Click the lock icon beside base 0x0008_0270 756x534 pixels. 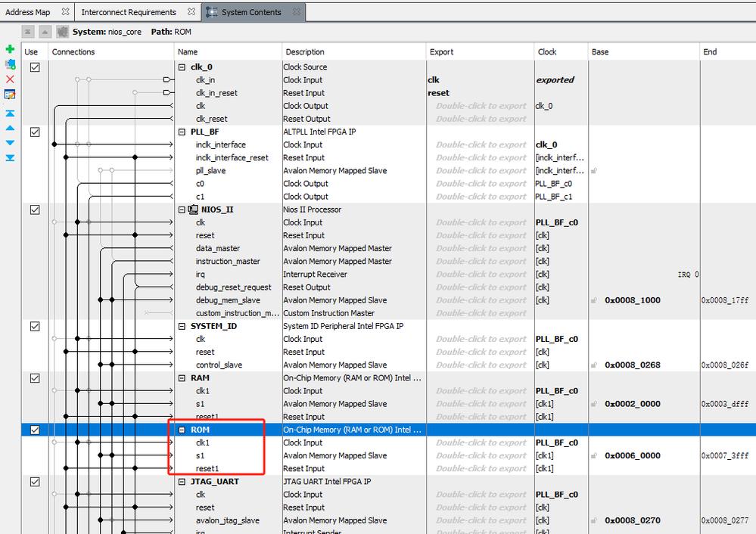click(594, 520)
